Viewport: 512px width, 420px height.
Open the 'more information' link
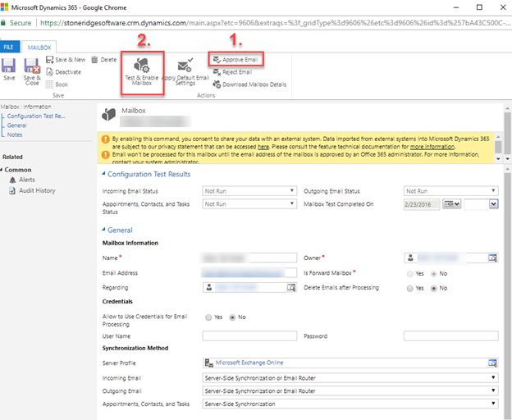[432, 147]
